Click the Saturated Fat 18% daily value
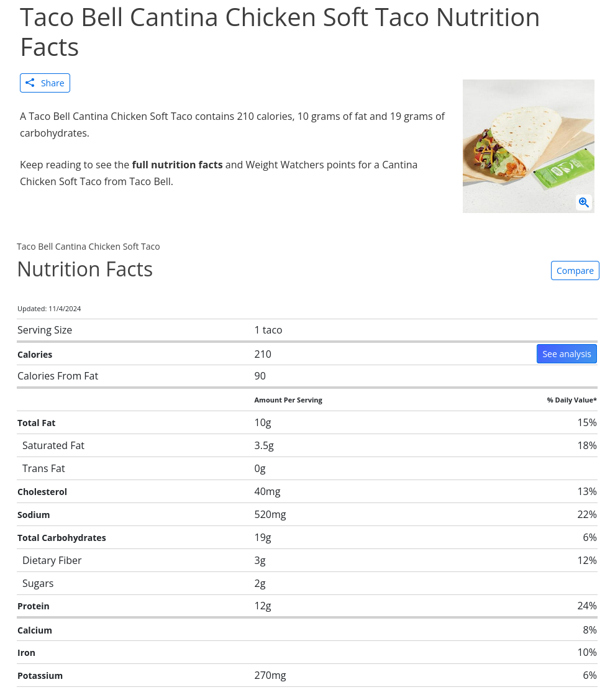Screen dimensions: 610x700 pyautogui.click(x=586, y=445)
